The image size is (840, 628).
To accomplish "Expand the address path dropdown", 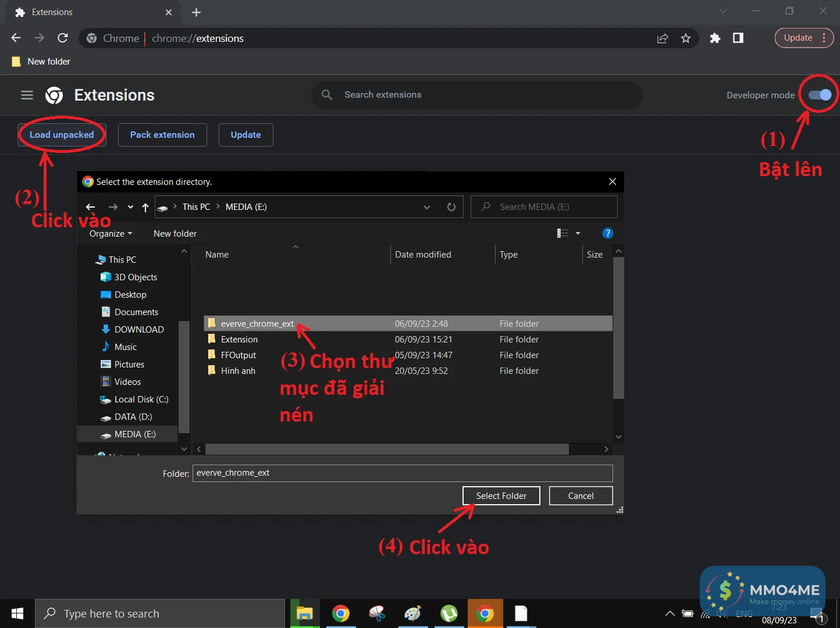I will coord(427,207).
